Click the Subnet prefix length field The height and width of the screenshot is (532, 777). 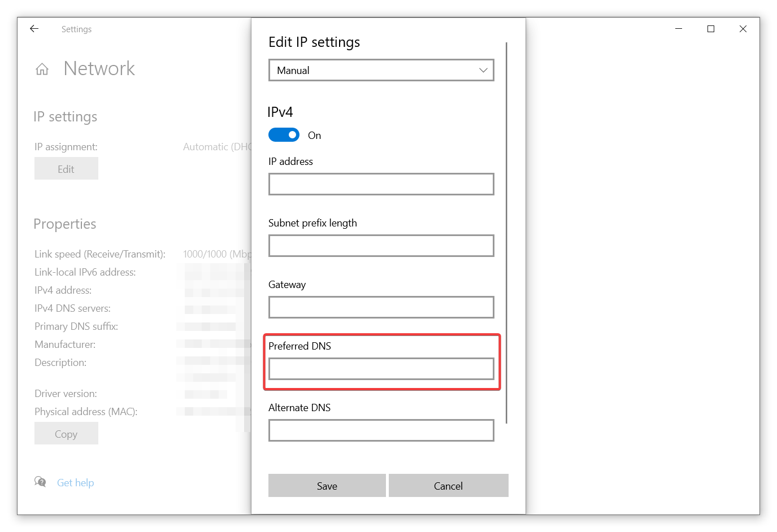pos(381,246)
